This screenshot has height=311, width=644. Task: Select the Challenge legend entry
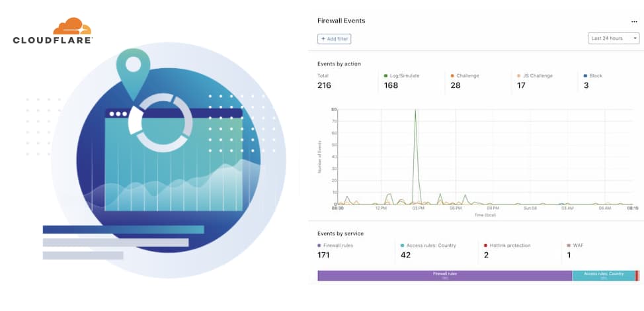pyautogui.click(x=465, y=76)
